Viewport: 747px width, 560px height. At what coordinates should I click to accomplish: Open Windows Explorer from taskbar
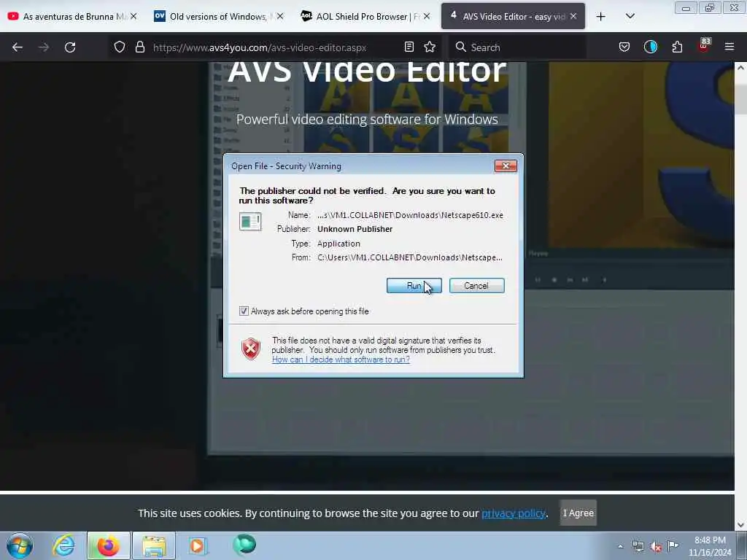click(x=154, y=545)
